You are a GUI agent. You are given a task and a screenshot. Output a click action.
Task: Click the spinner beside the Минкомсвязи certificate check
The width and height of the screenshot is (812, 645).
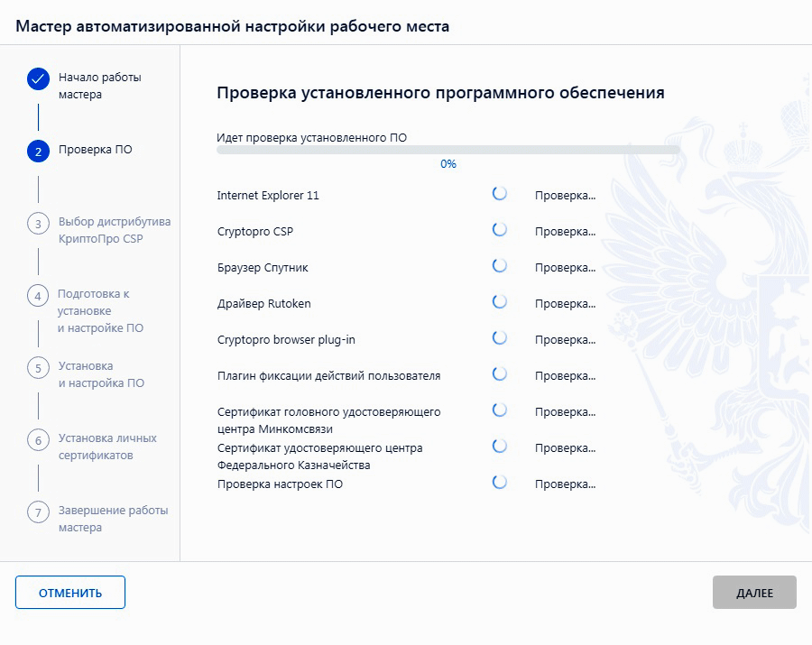pyautogui.click(x=500, y=410)
